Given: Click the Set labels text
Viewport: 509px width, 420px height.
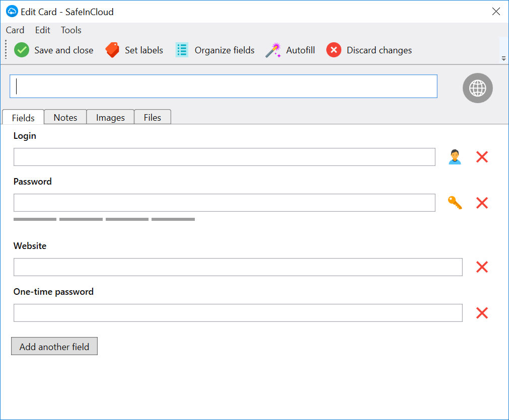Looking at the screenshot, I should coord(144,50).
